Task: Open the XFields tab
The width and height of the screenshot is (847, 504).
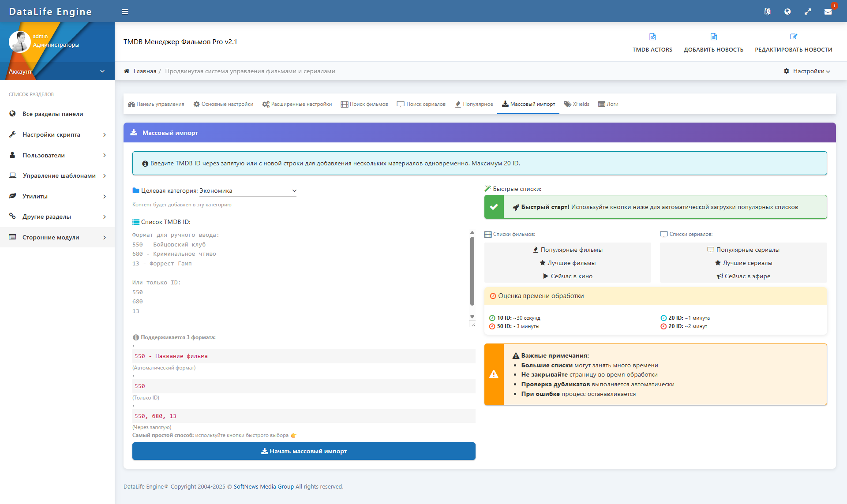Action: click(577, 105)
